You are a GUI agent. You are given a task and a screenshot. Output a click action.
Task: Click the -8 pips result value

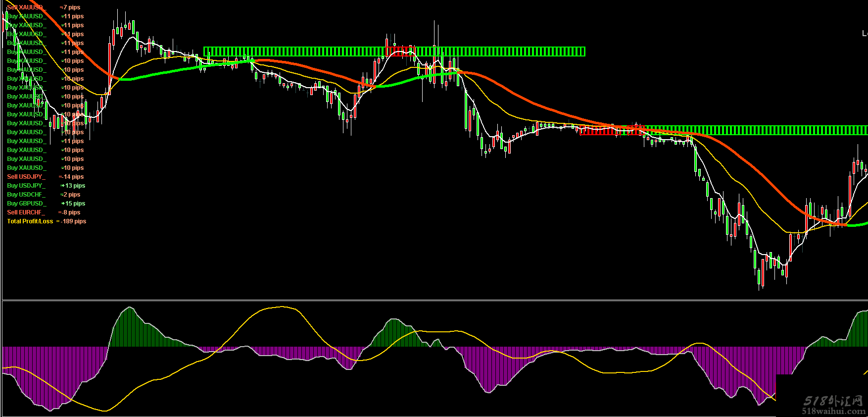(x=71, y=212)
